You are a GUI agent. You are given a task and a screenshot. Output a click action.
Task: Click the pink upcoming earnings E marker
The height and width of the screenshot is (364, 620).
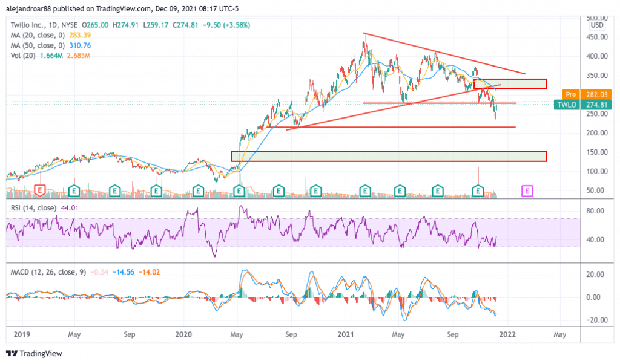tap(527, 191)
